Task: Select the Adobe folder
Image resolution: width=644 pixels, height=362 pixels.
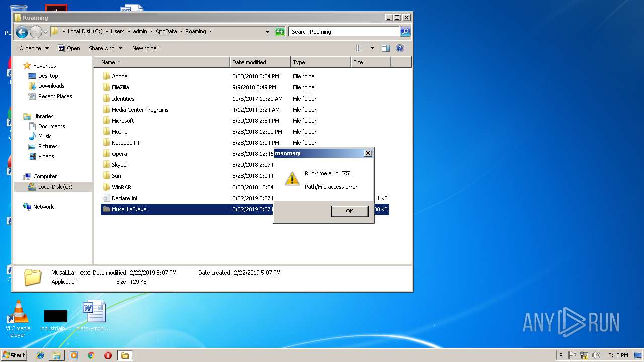Action: click(119, 76)
